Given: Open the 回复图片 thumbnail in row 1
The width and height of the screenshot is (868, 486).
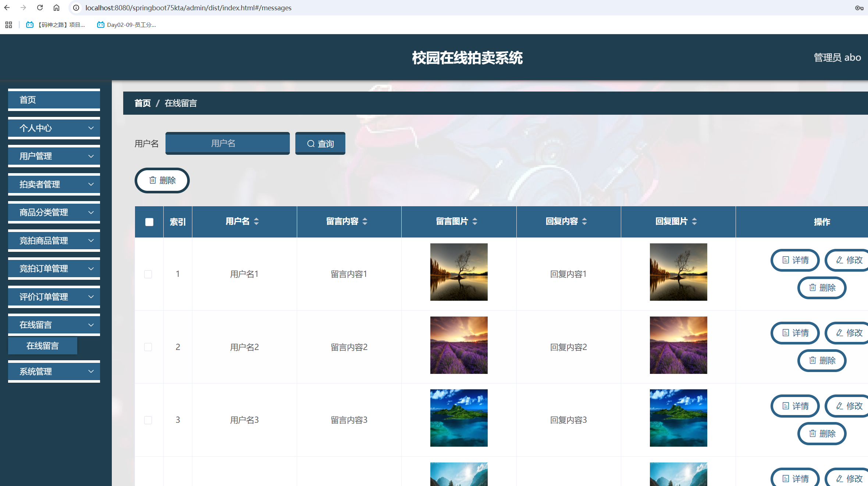Looking at the screenshot, I should (679, 272).
